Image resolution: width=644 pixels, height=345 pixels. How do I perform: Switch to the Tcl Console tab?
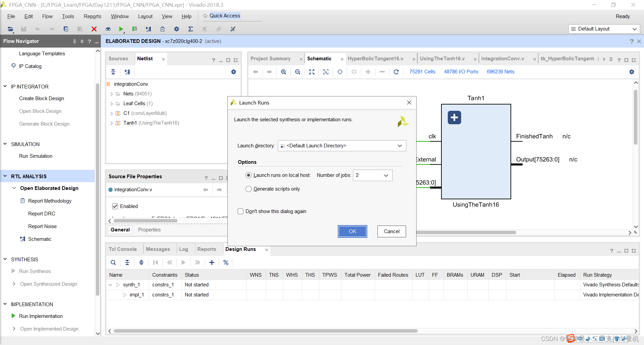click(123, 249)
